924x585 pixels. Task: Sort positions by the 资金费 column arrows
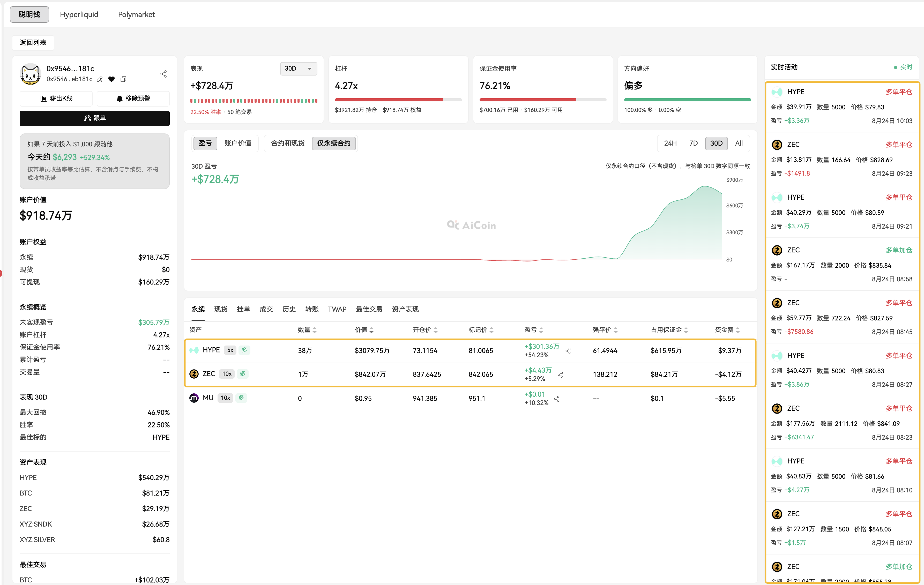click(x=737, y=330)
